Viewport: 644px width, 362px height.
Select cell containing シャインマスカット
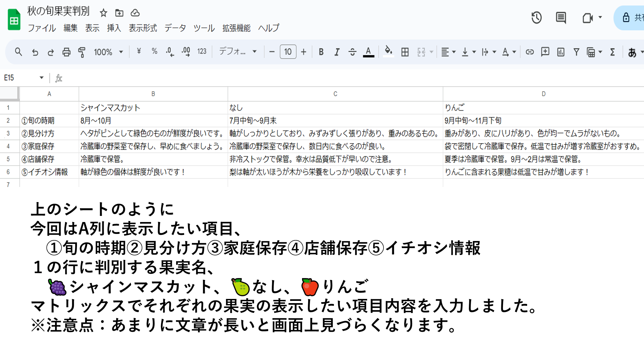(x=153, y=108)
